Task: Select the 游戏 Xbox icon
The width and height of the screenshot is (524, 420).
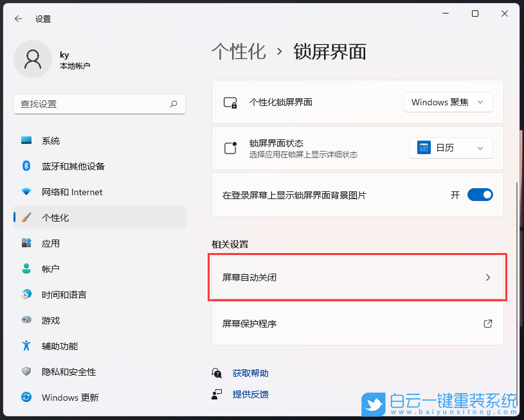Action: click(26, 320)
